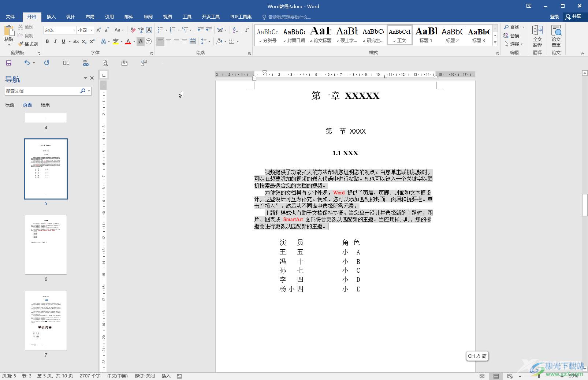
Task: Expand the bullet list style dropdown arrow
Action: coord(166,30)
